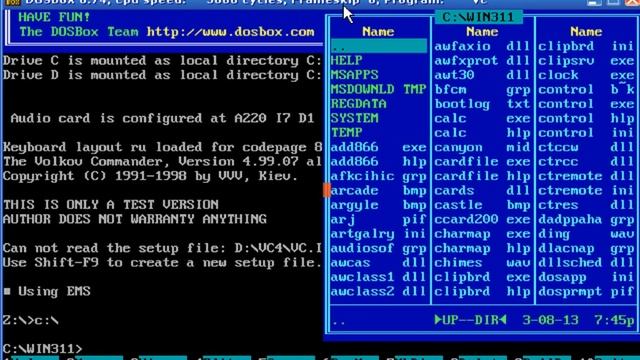Select file bfcm grp
This screenshot has height=360, width=640.
click(x=482, y=89)
